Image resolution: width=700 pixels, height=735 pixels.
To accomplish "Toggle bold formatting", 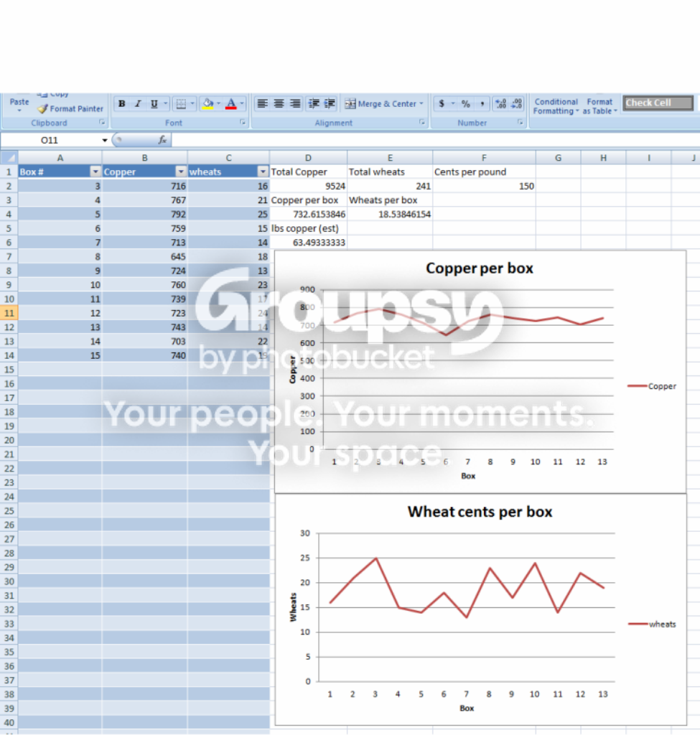I will (122, 104).
